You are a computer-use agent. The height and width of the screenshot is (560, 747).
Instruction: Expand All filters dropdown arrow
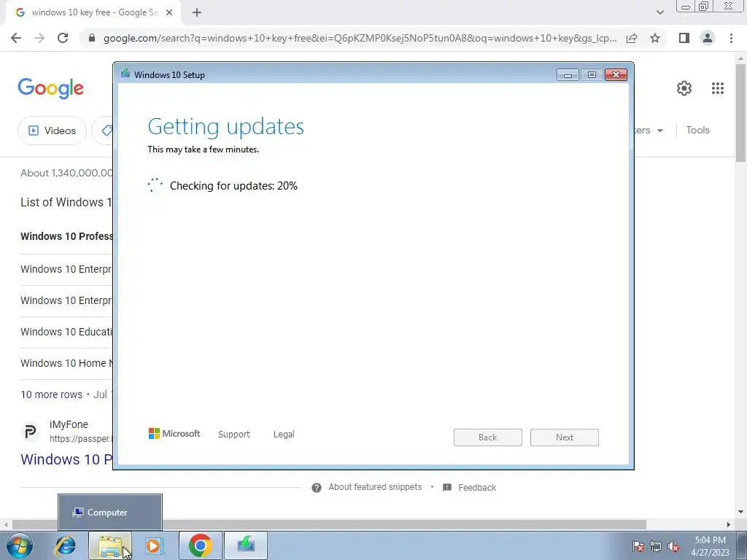tap(660, 131)
